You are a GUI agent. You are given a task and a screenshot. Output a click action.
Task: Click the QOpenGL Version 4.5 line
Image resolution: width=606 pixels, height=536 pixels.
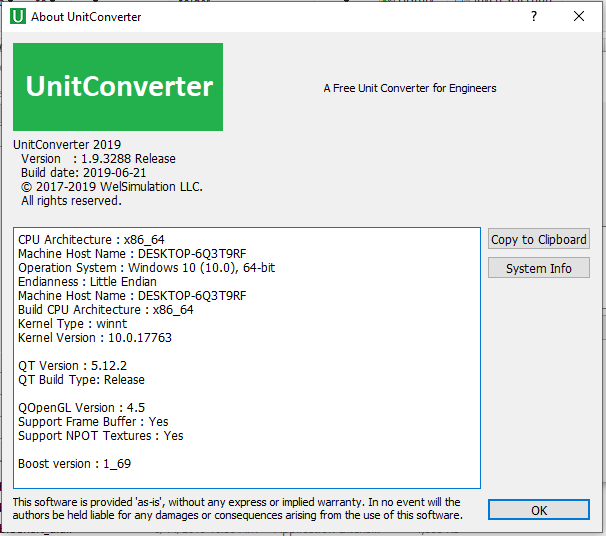82,407
